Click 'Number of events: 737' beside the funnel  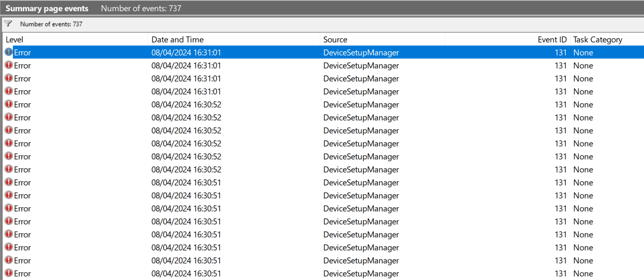tap(51, 24)
